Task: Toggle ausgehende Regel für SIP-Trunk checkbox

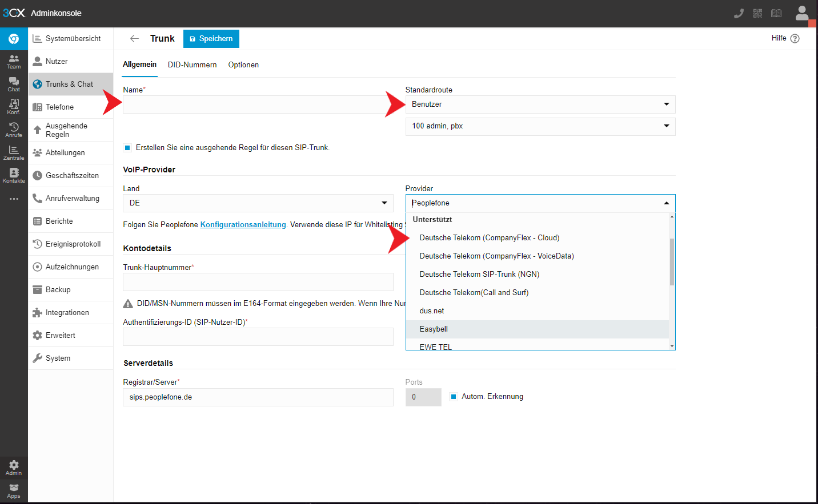Action: pyautogui.click(x=127, y=147)
